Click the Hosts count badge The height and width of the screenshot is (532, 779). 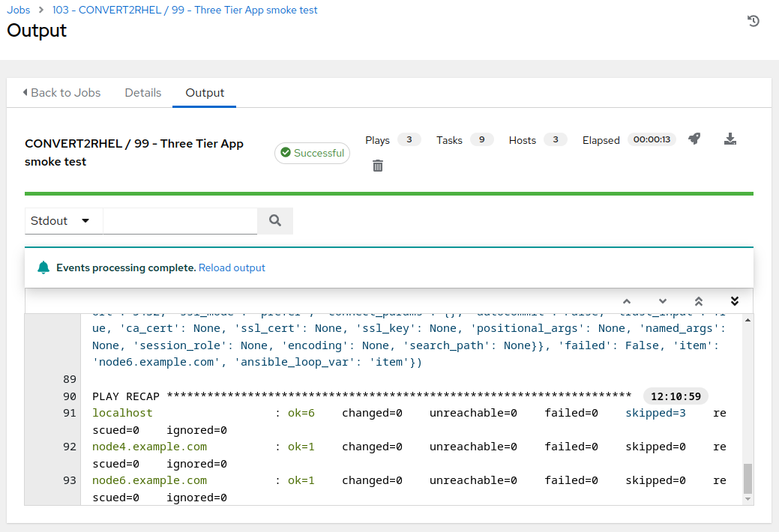pyautogui.click(x=556, y=139)
